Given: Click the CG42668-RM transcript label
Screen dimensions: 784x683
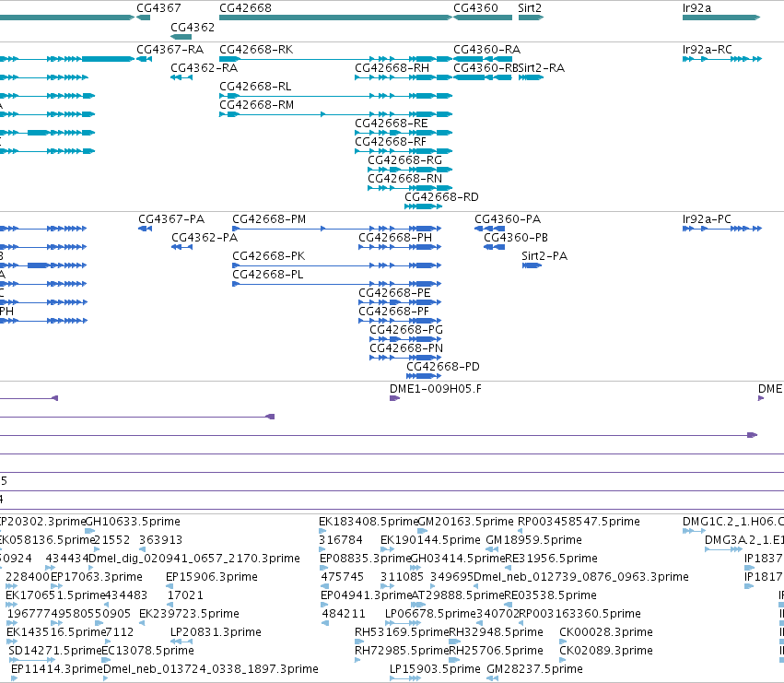Looking at the screenshot, I should pos(256,105).
